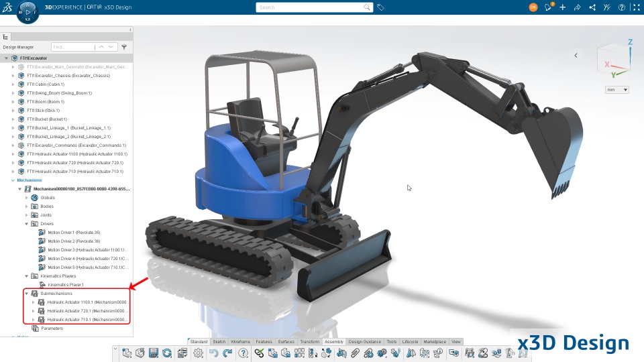Screen dimensions: 644x362
Task: Open the compass play button at top left
Action: pos(28,12)
